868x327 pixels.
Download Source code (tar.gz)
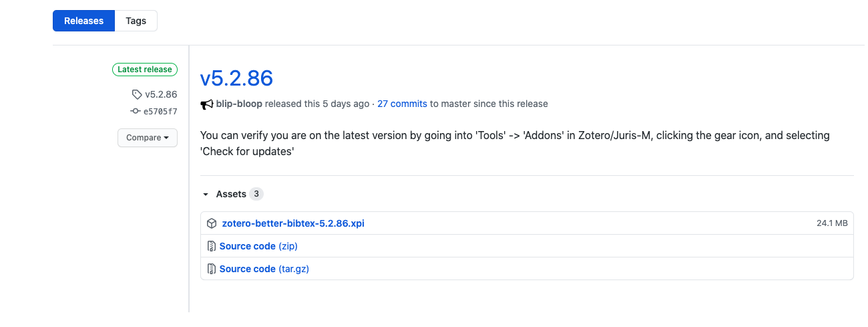pyautogui.click(x=264, y=269)
